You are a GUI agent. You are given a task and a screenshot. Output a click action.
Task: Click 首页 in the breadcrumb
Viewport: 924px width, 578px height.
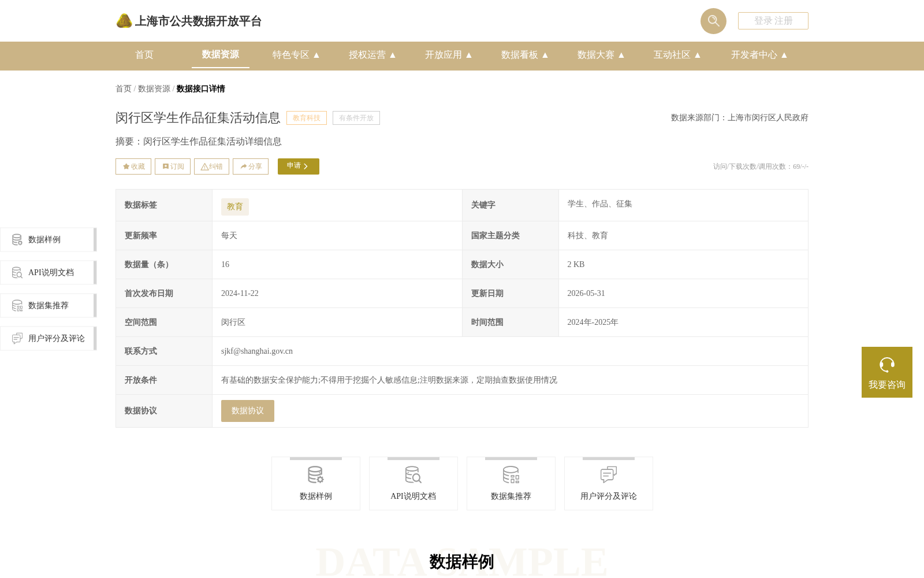coord(124,88)
